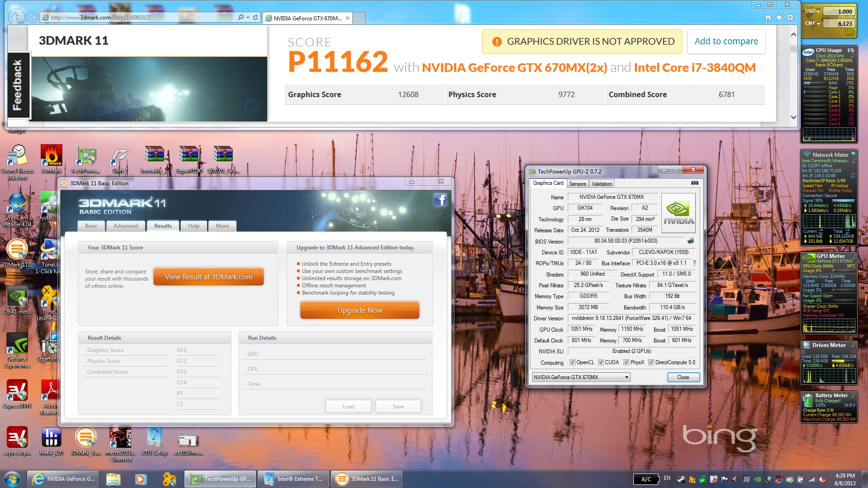868x488 pixels.
Task: Open Sound Blaster Jukebox desktop icon
Action: click(17, 162)
